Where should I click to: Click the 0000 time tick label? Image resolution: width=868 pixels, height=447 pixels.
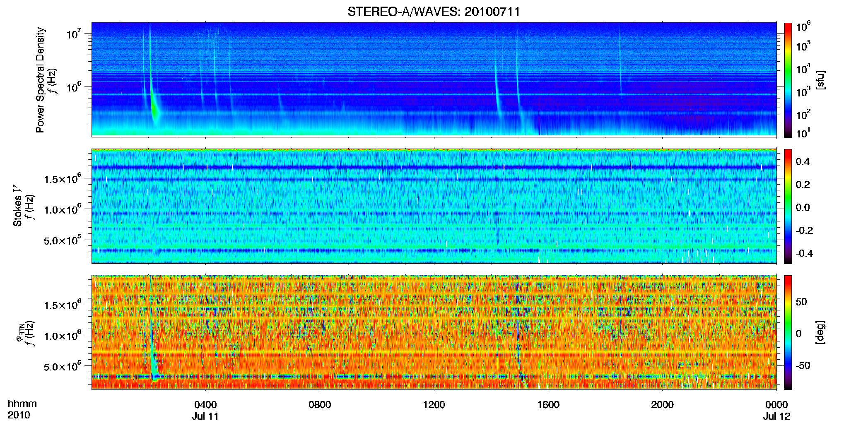click(776, 404)
